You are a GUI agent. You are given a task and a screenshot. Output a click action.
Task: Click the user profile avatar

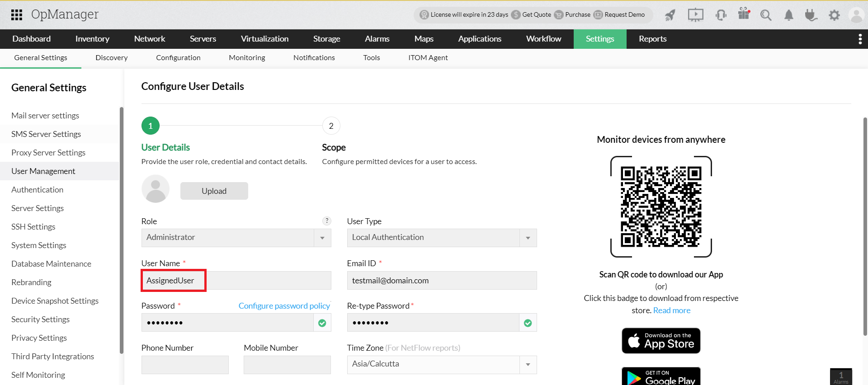(856, 15)
